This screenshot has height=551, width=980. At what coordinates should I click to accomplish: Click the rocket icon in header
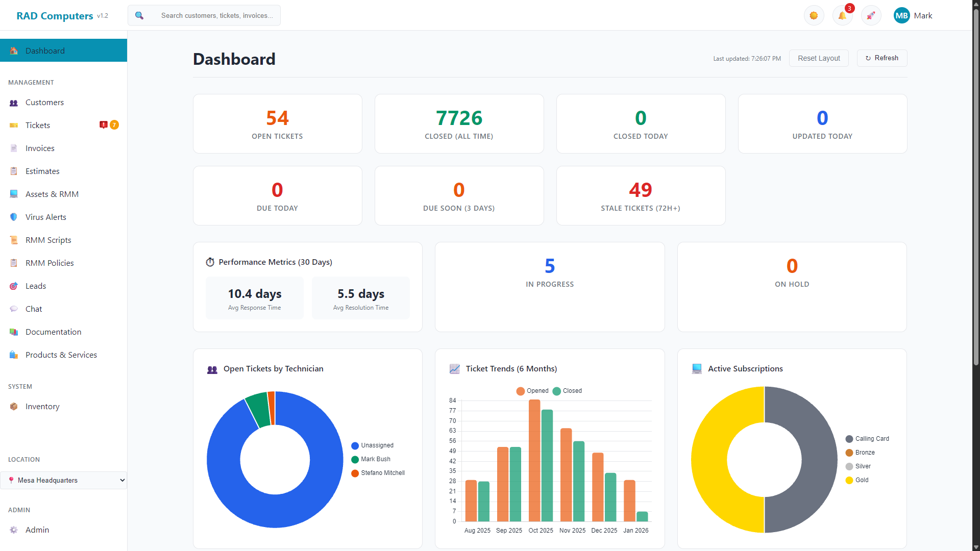[x=871, y=16]
